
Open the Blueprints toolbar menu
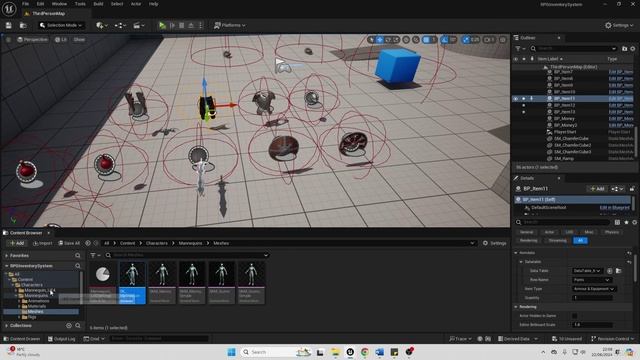tap(120, 25)
